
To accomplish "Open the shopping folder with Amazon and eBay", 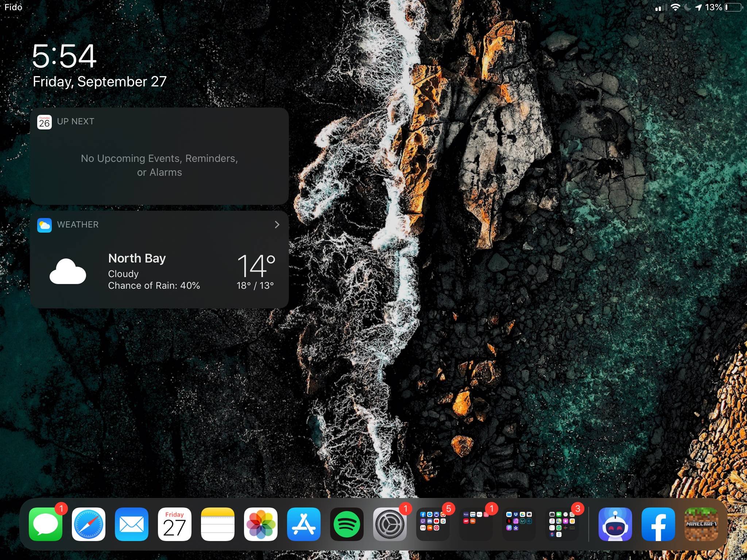I will pyautogui.click(x=476, y=524).
